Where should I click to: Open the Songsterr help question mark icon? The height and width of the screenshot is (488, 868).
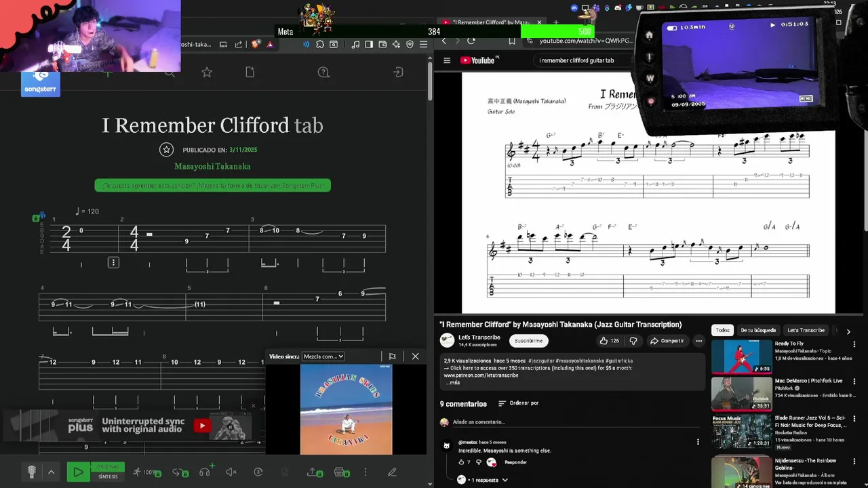323,72
